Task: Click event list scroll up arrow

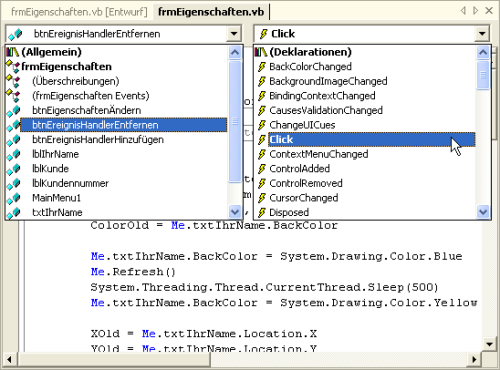Action: pyautogui.click(x=483, y=52)
